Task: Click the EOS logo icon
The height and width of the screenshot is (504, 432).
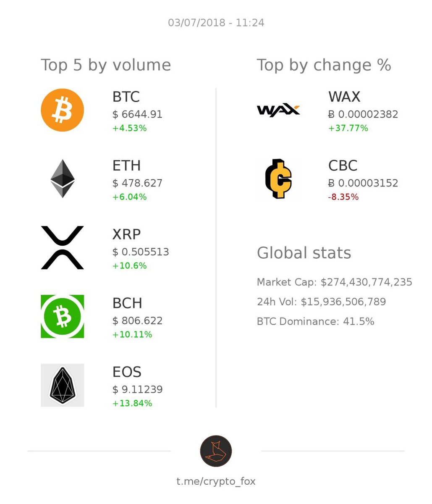Action: pyautogui.click(x=63, y=385)
